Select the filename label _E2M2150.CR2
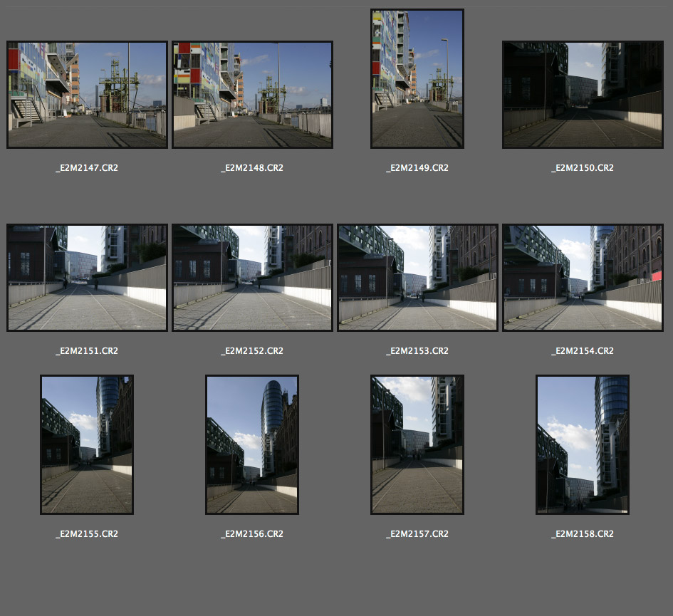This screenshot has width=673, height=616. 583,168
